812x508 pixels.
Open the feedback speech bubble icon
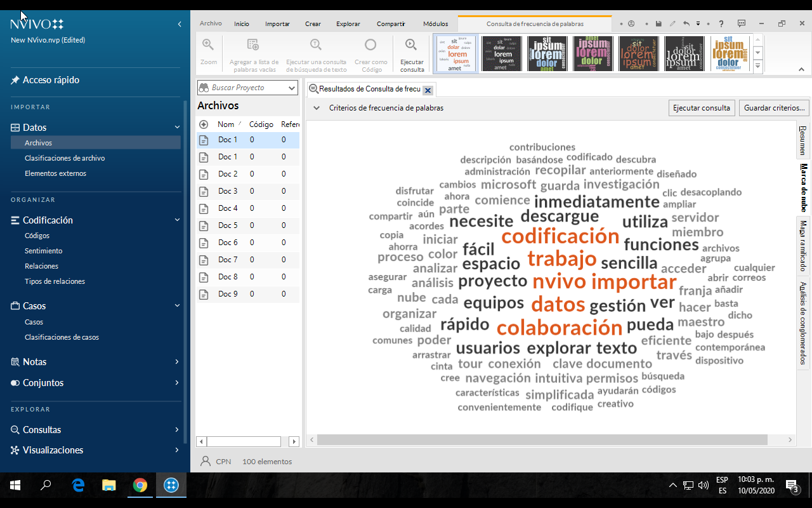pyautogui.click(x=742, y=23)
